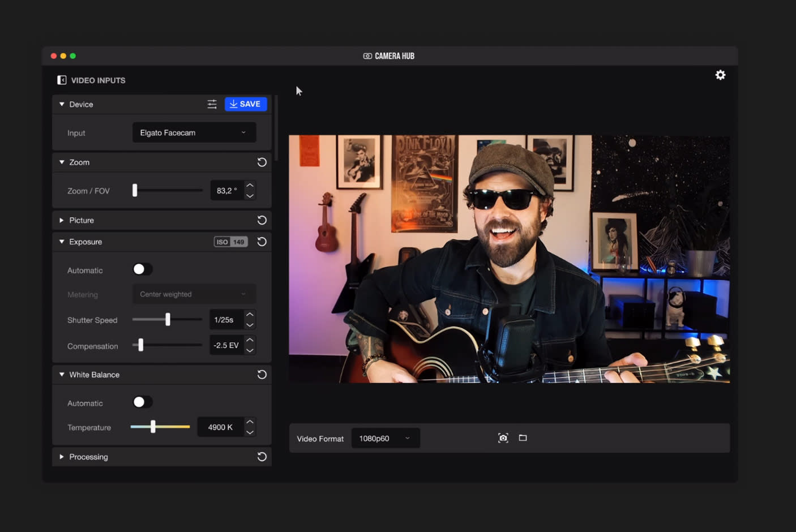Open device preset options sliders icon
This screenshot has width=796, height=532.
[x=212, y=104]
